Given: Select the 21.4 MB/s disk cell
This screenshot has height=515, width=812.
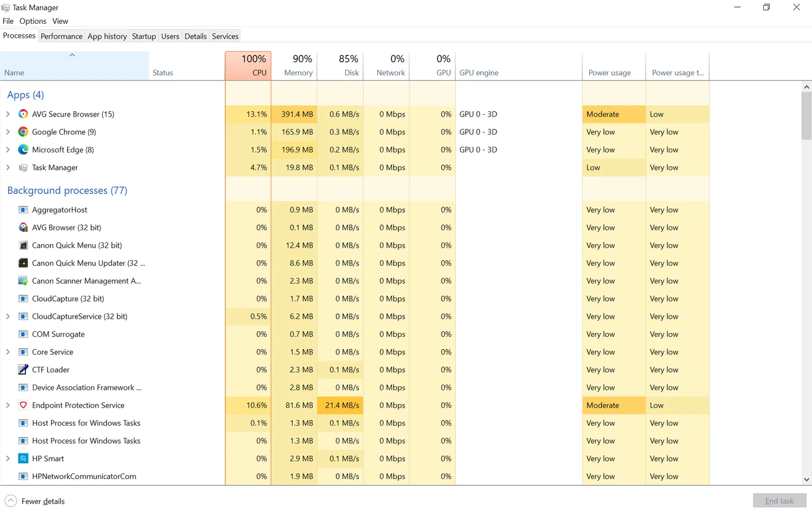Looking at the screenshot, I should click(340, 405).
